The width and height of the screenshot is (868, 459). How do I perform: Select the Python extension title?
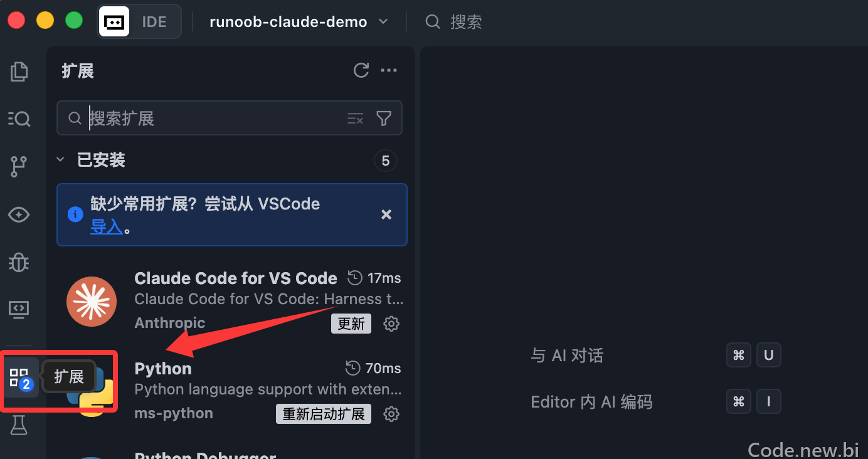tap(163, 368)
